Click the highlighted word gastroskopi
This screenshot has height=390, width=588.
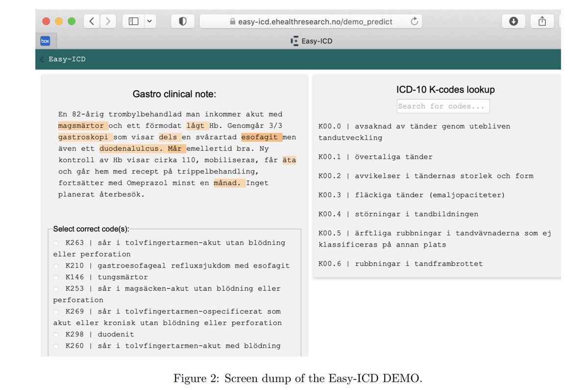[85, 137]
